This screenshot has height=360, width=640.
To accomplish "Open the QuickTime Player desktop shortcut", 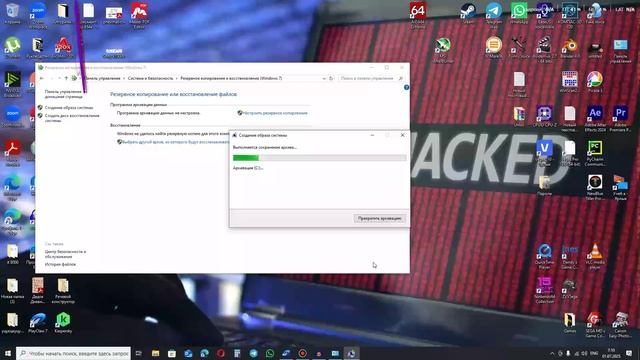I will [544, 255].
